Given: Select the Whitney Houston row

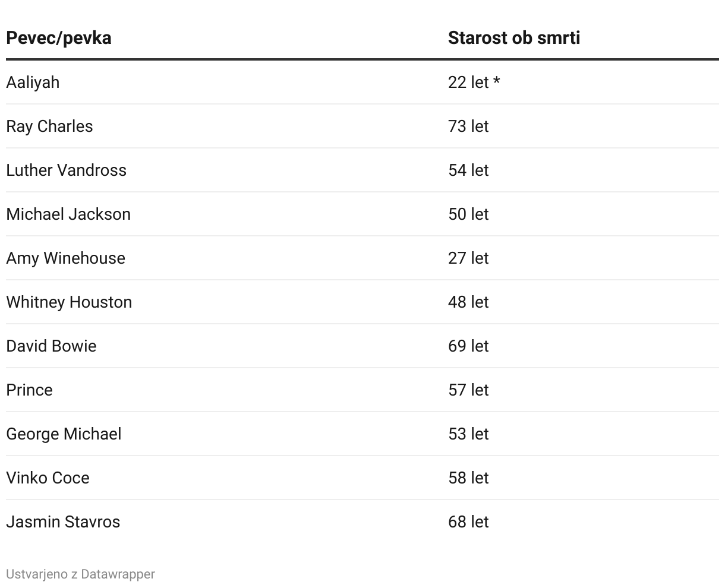Looking at the screenshot, I should 363,302.
